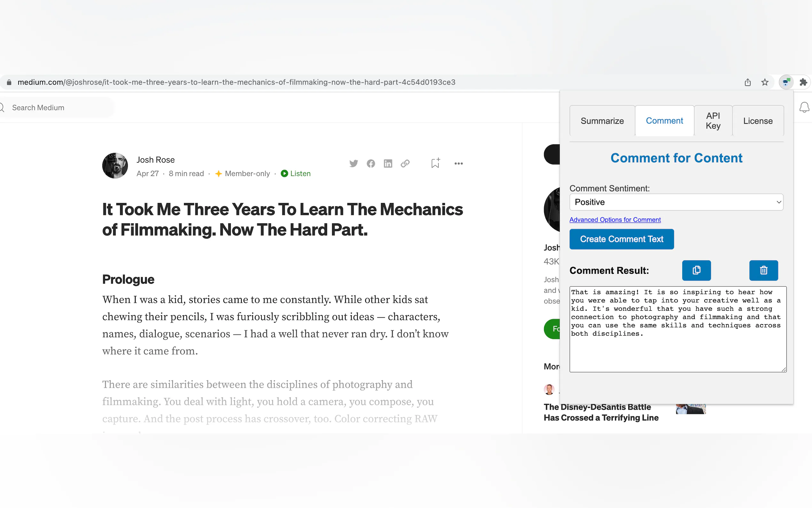Open the License tab
812x508 pixels.
[758, 121]
